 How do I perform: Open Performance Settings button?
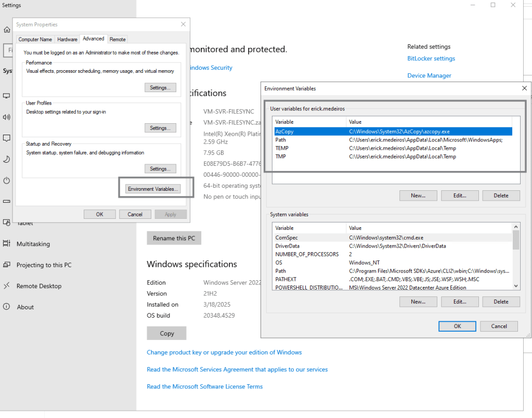tap(160, 88)
